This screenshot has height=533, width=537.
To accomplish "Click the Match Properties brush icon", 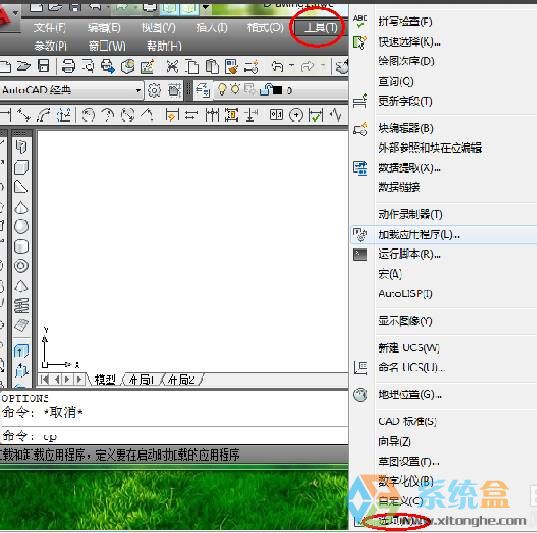I will tap(231, 66).
